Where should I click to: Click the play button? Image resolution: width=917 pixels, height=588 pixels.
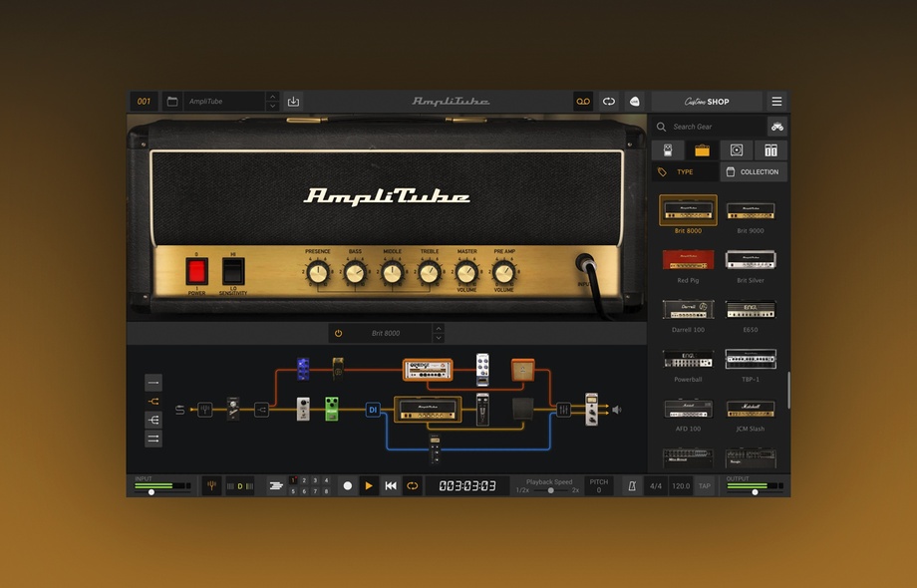pos(369,485)
